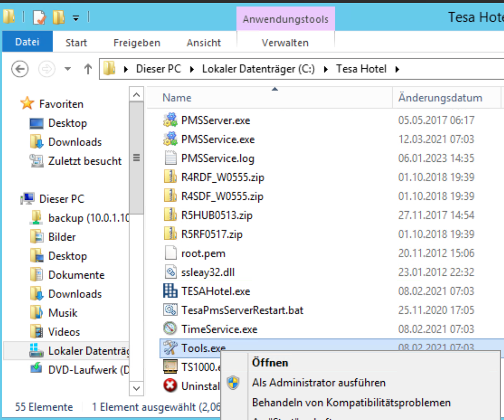Viewport: 504px width, 420px height.
Task: Click the Dieser PC computer icon
Action: coord(27,198)
